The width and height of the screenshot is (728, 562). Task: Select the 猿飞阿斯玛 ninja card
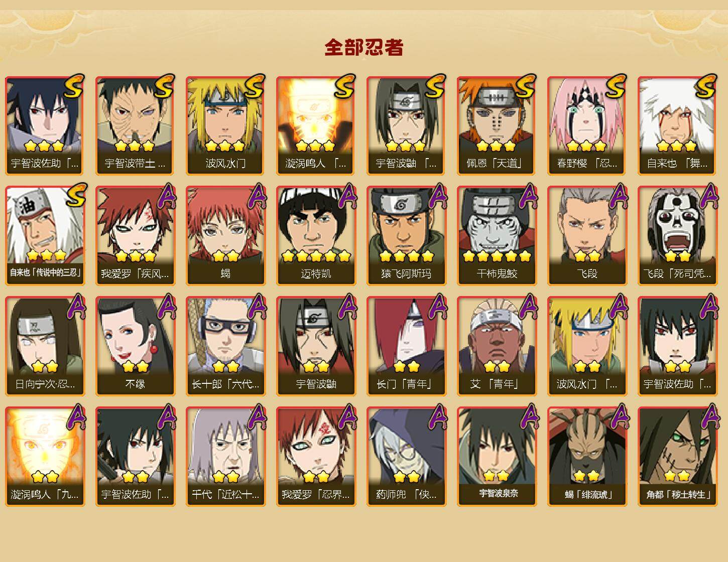tap(406, 236)
